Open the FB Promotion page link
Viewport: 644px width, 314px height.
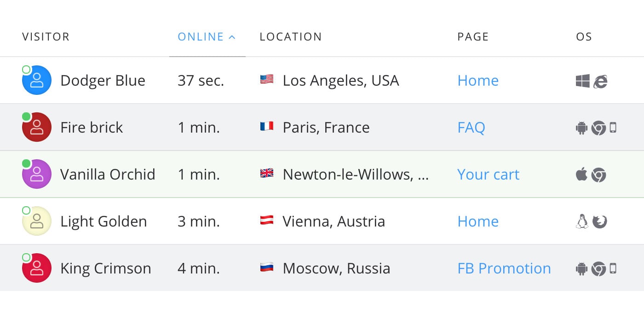[504, 268]
